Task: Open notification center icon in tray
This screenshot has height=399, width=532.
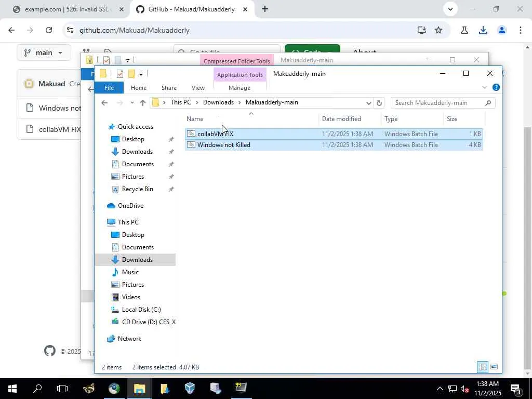Action: [516, 389]
